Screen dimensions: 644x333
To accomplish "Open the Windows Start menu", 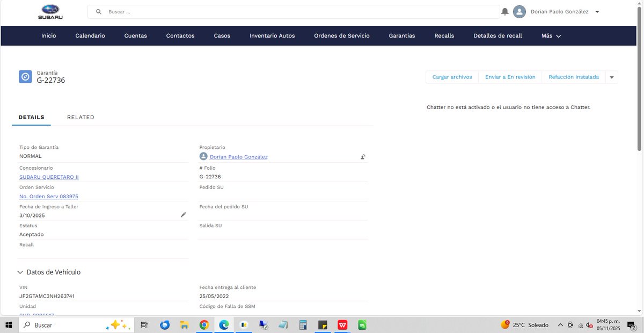I will coord(9,325).
